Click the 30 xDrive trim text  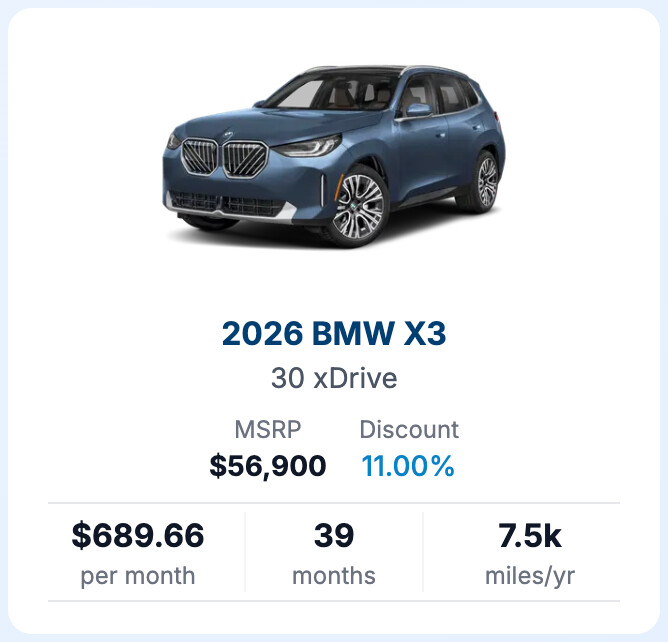tap(334, 379)
